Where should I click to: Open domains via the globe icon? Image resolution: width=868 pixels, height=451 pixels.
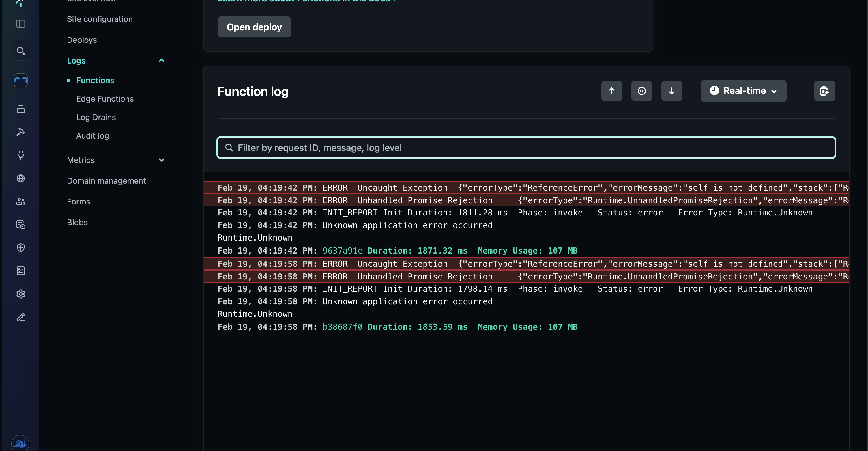pyautogui.click(x=20, y=178)
